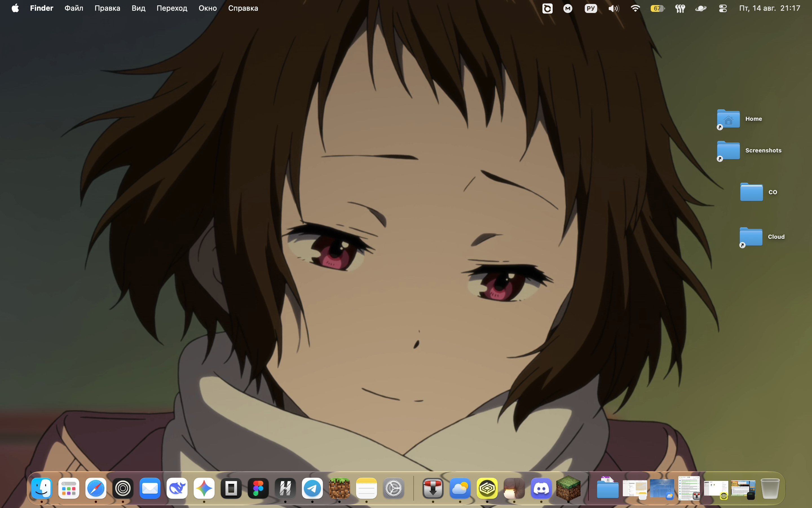Viewport: 812px width, 508px height.
Task: Launch Safari from the dock
Action: (x=96, y=488)
